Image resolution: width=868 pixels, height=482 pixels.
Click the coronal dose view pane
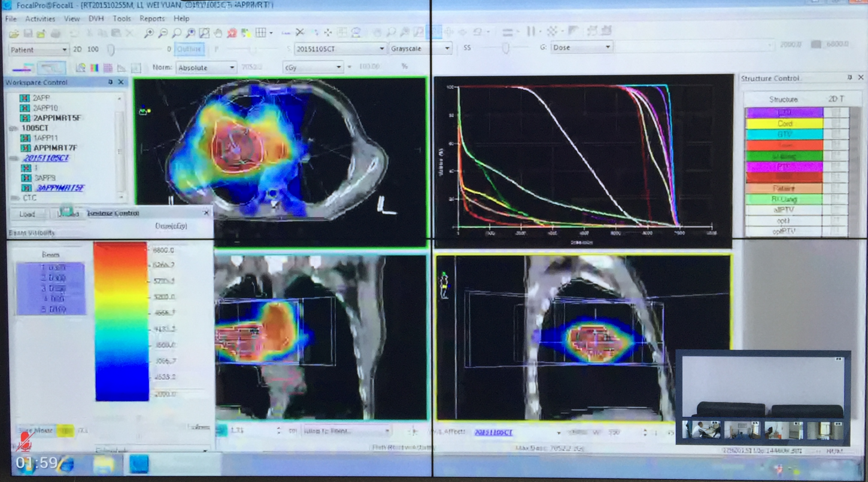[321, 337]
